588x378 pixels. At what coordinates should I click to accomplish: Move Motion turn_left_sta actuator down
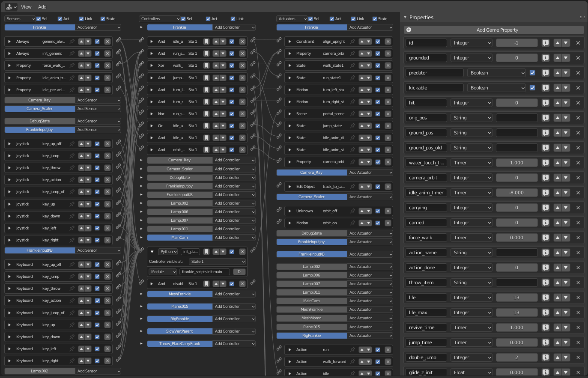coord(368,90)
